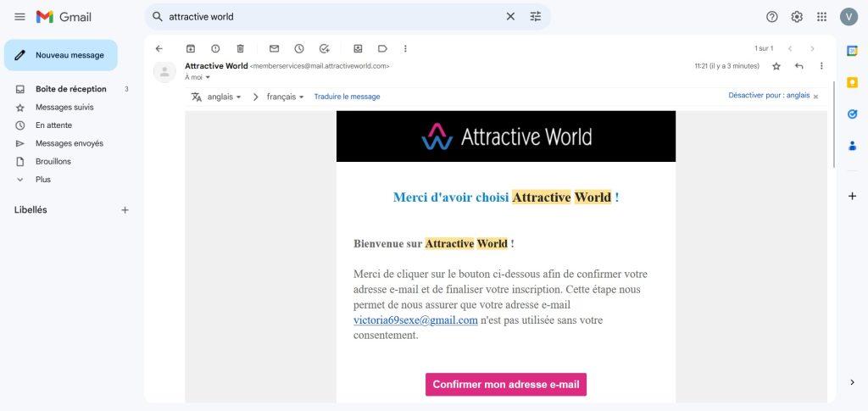Click Confirmer mon adresse e-mail button
Screen dimensions: 868x411
pyautogui.click(x=506, y=384)
